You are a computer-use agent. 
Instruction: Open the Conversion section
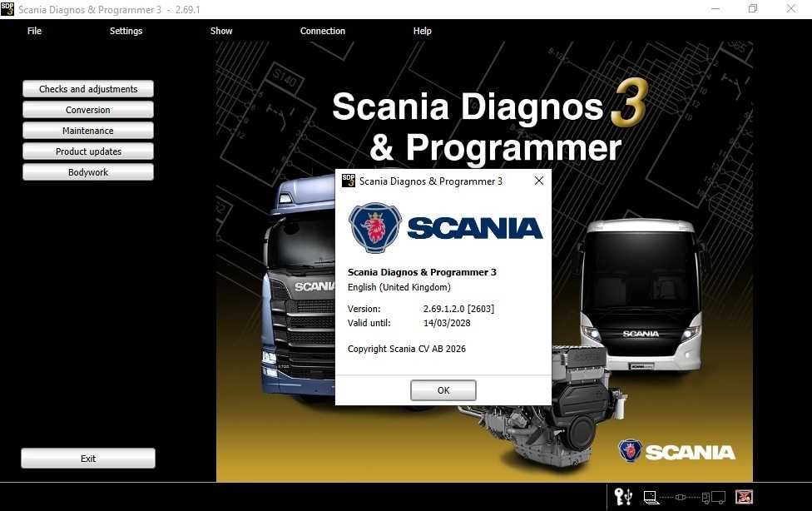point(88,109)
